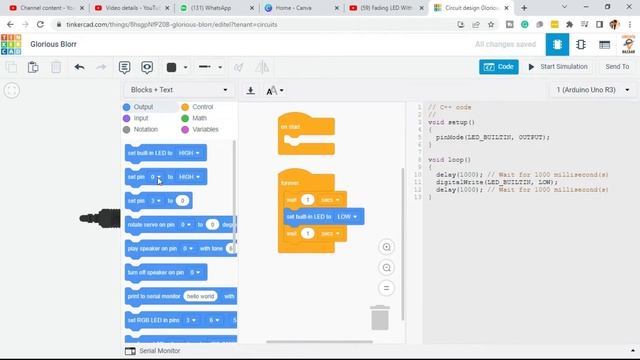Screen dimensions: 640x360
Task: Open the Arduino Uno R3 device selector
Action: coord(592,90)
